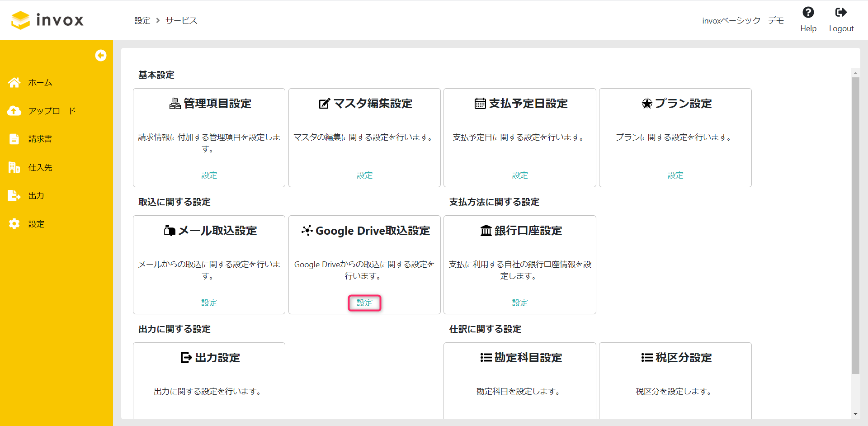Screen dimensions: 868x426
Task: Click the 取込に関する設定 section heading
Action: click(x=175, y=202)
